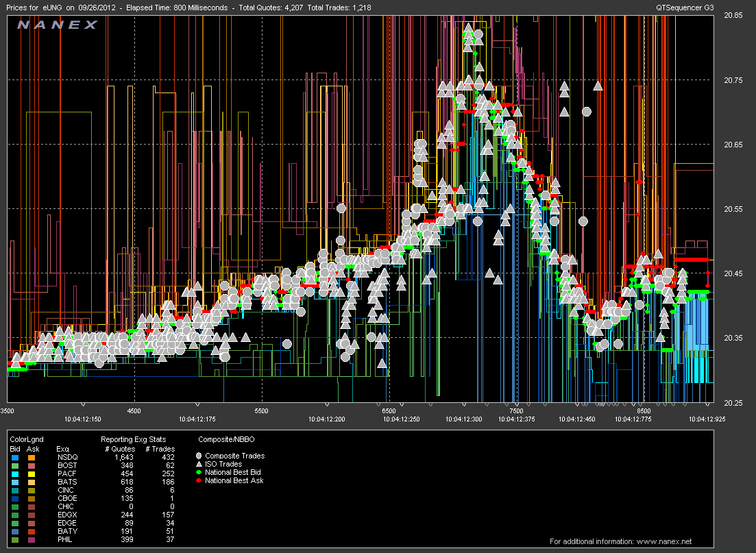The image size is (756, 553).
Task: Select the 'National Best Bid' legend text
Action: [233, 472]
